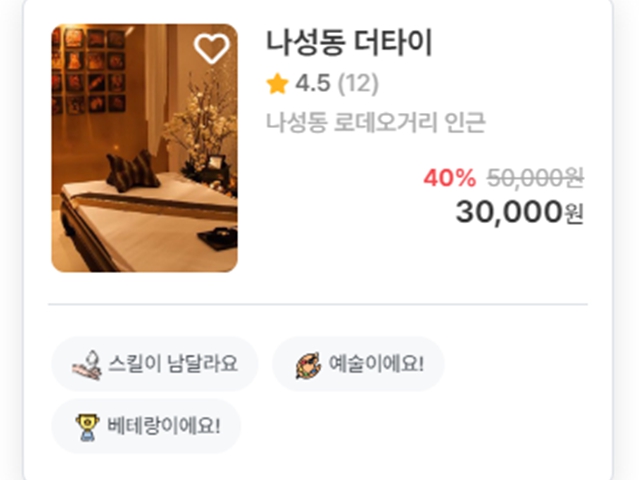This screenshot has width=640, height=480.
Task: Open the (12) review count
Action: pyautogui.click(x=358, y=84)
